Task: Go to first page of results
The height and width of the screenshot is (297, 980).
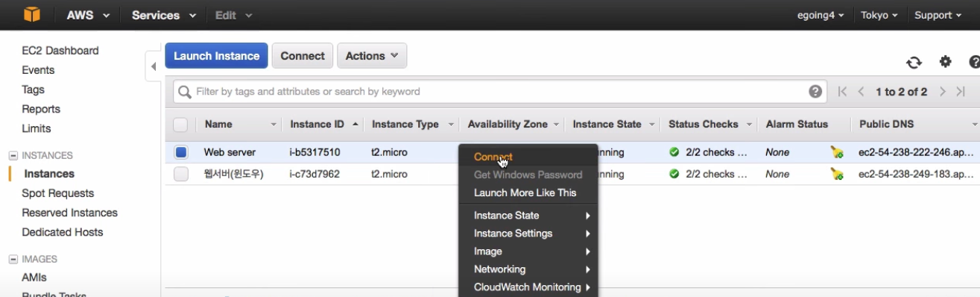Action: [842, 92]
